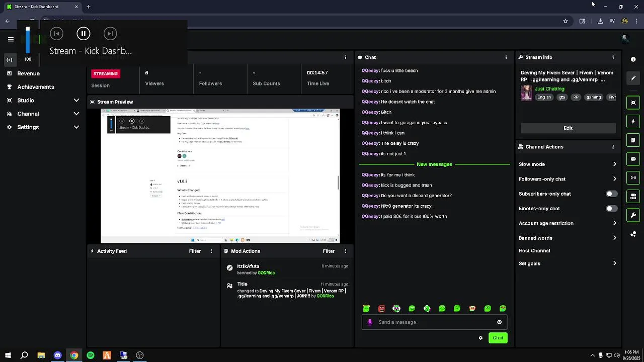Expand the Settings sidebar section
The width and height of the screenshot is (644, 362).
[x=76, y=127]
